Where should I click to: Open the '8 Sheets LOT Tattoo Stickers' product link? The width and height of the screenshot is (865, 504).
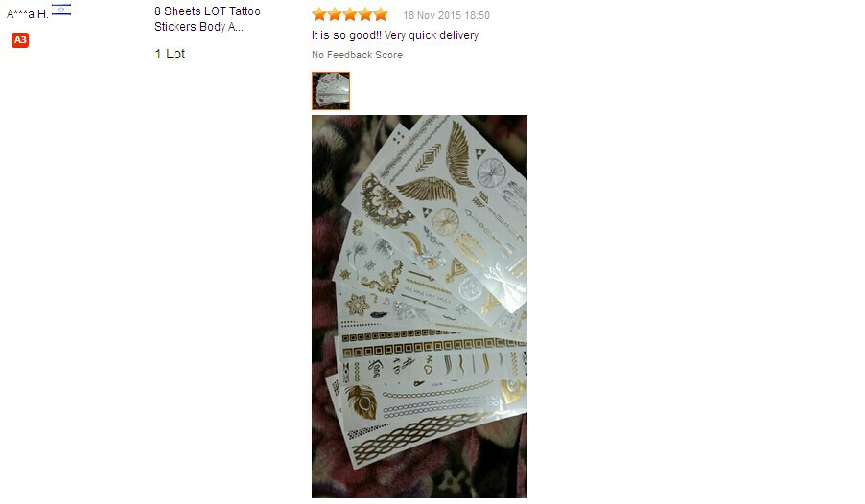pos(207,19)
